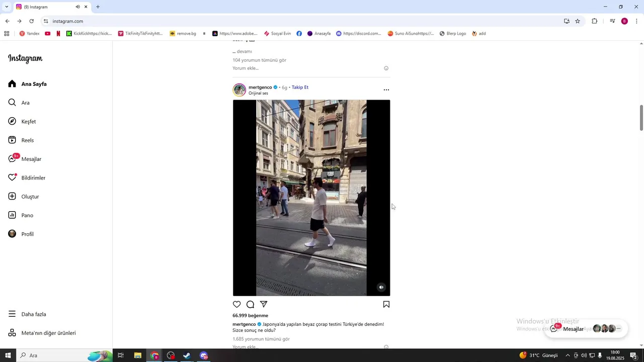Image resolution: width=644 pixels, height=362 pixels.
Task: Open Anasayfa bookmark
Action: pyautogui.click(x=319, y=34)
